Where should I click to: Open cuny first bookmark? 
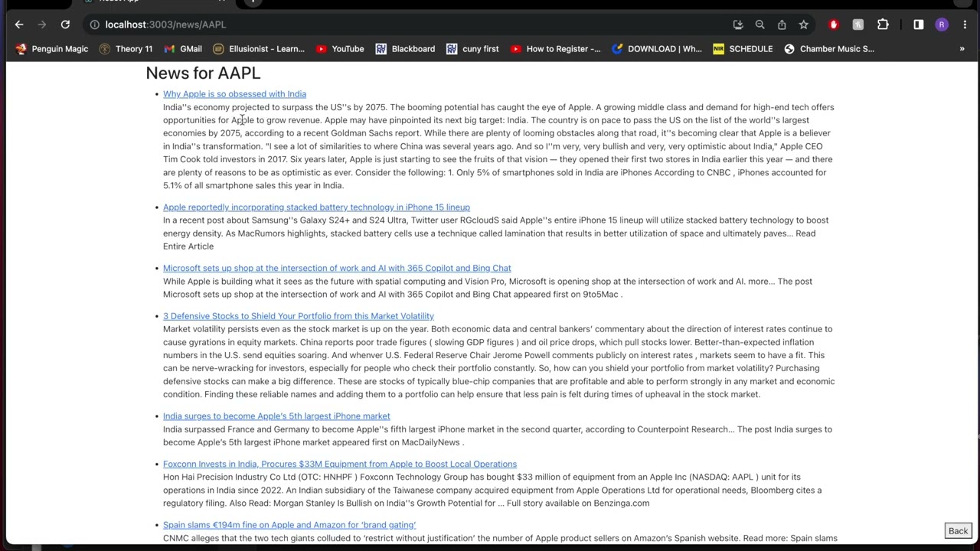pyautogui.click(x=472, y=49)
